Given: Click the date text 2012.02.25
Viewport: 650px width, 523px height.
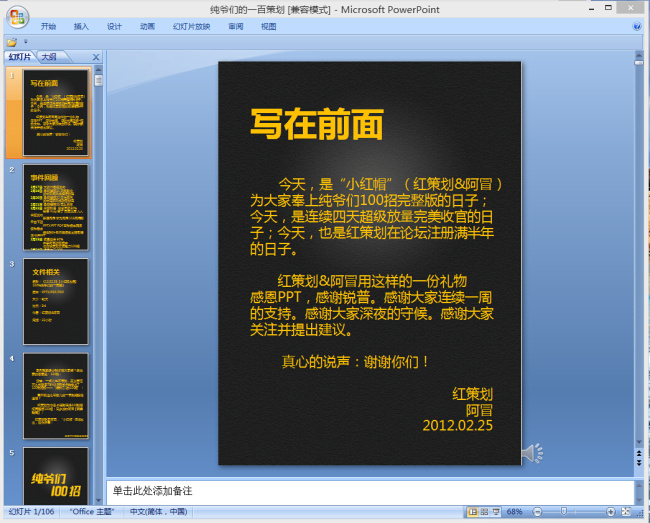Looking at the screenshot, I should coord(458,426).
